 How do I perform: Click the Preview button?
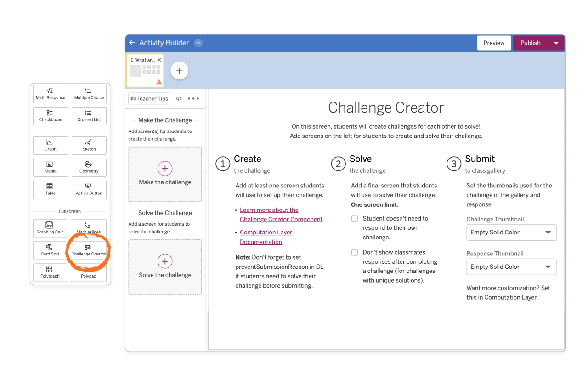pos(494,43)
